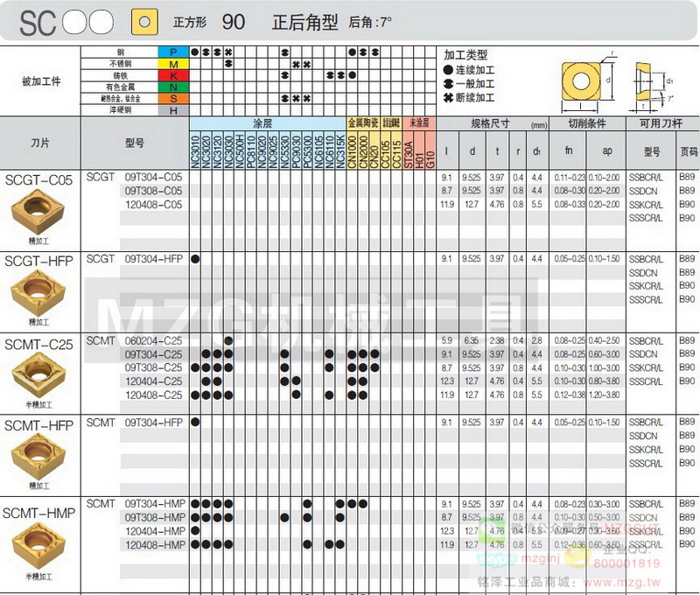
Task: Click the red K cast iron swatch
Action: [173, 75]
